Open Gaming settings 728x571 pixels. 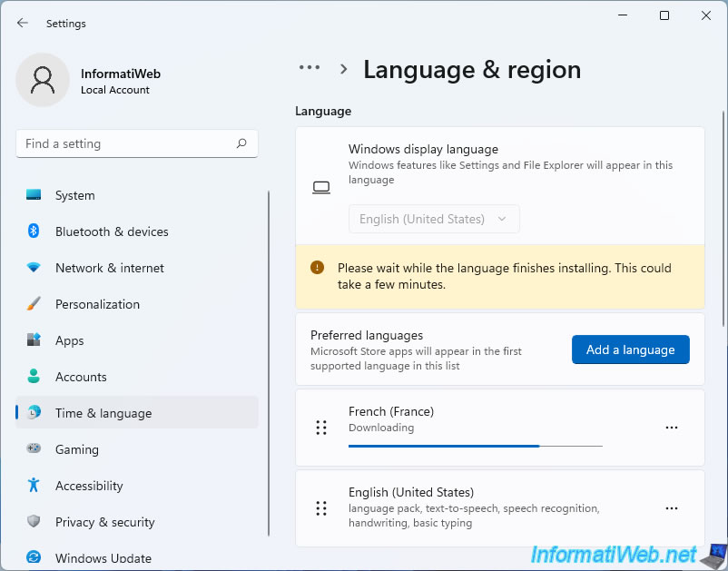pos(76,449)
